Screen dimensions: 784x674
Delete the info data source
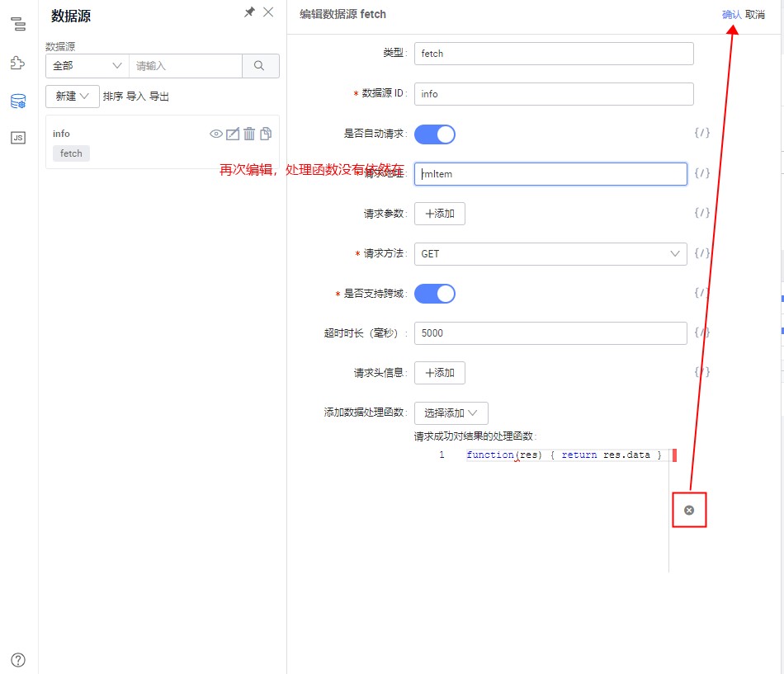click(249, 134)
